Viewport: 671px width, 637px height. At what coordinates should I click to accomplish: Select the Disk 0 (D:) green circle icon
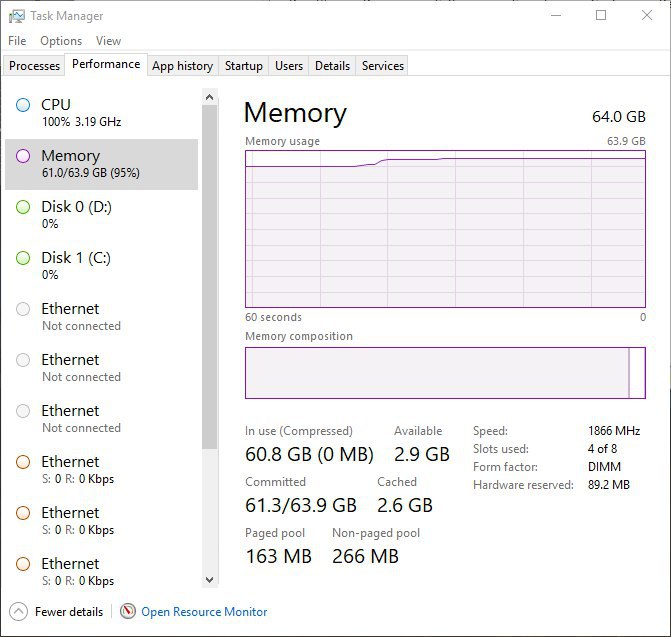point(23,207)
